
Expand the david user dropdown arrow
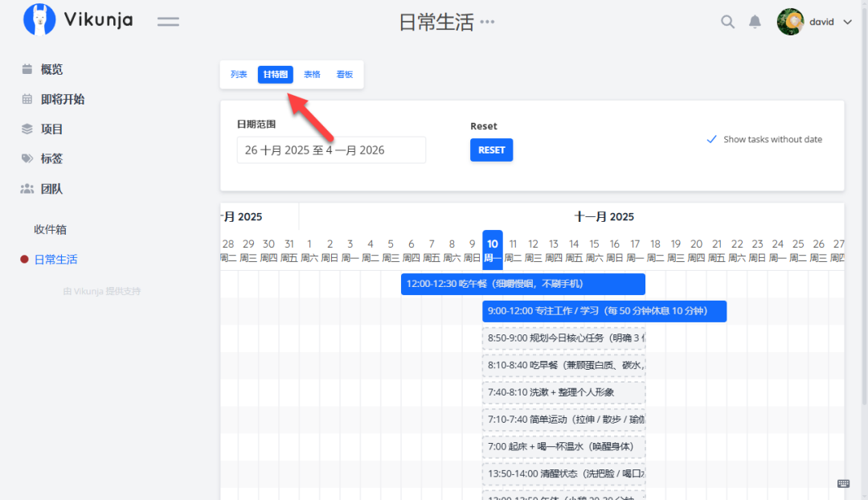click(848, 23)
